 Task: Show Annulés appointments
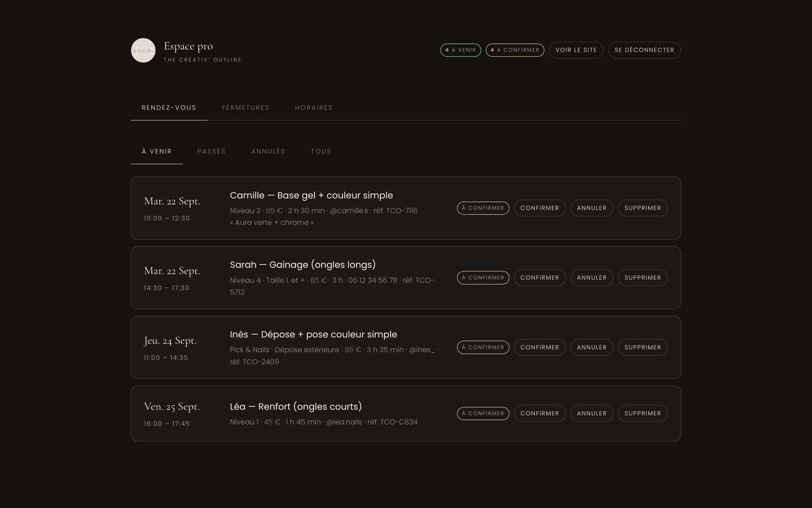[x=268, y=151]
